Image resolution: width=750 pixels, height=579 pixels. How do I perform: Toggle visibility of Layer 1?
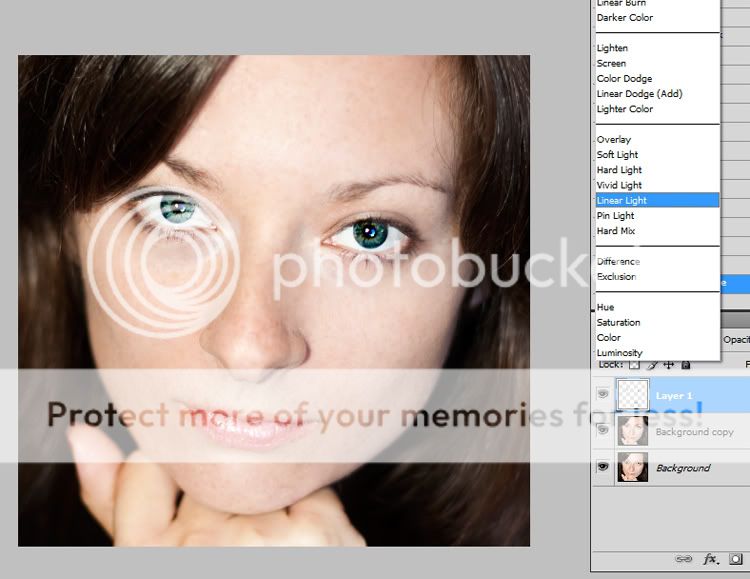[603, 394]
